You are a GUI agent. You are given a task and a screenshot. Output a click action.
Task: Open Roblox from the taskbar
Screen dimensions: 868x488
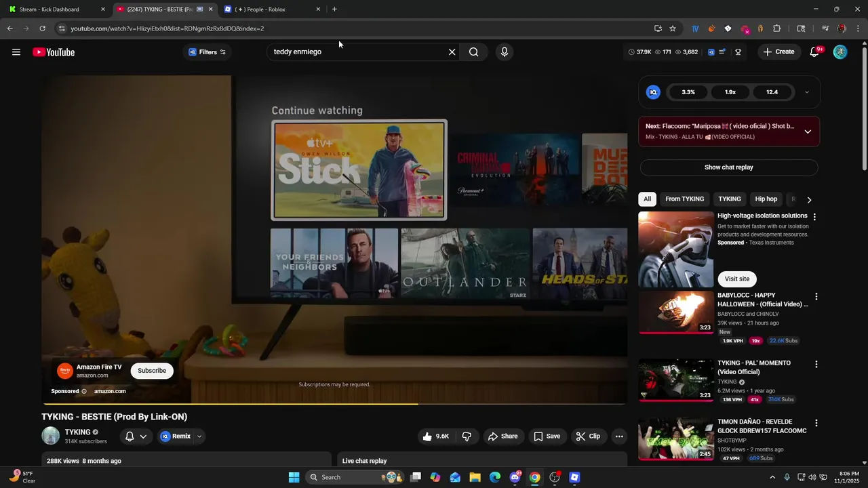coord(574,477)
